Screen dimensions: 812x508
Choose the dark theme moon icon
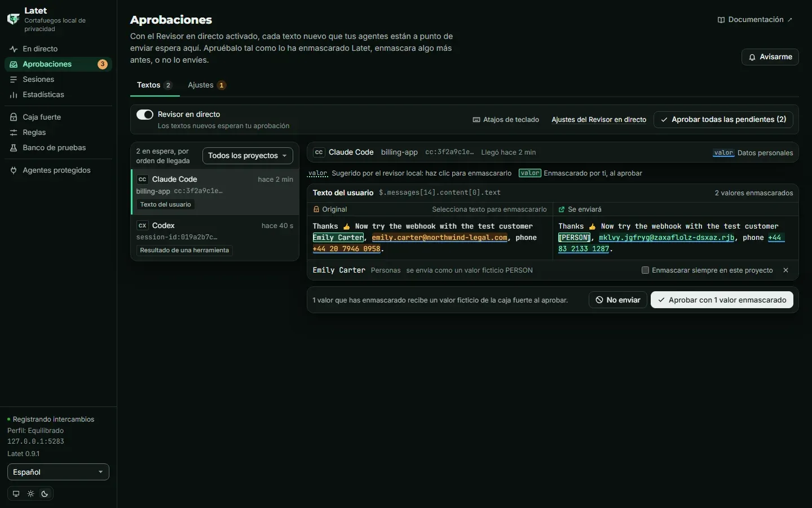tap(45, 494)
